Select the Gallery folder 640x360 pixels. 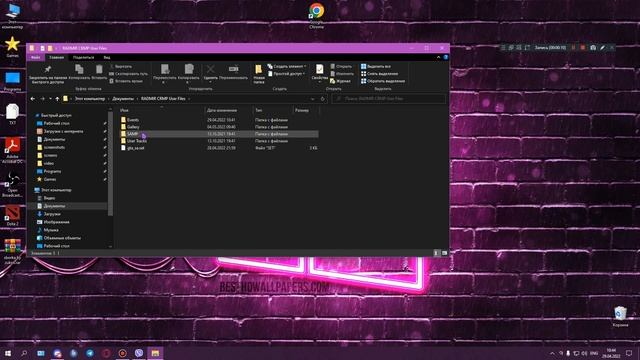coord(133,127)
